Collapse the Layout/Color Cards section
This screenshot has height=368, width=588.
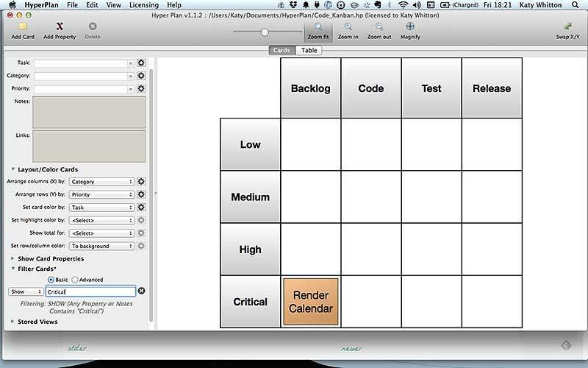tap(12, 169)
